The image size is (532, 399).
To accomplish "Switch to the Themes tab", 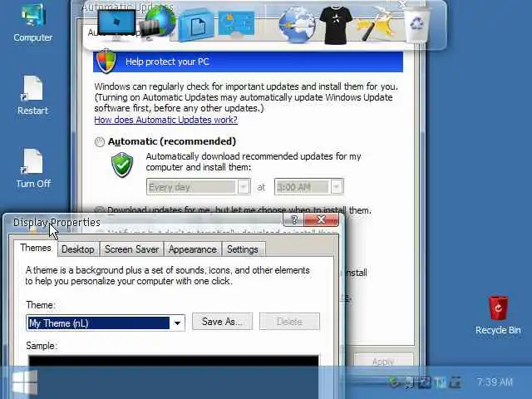I will (36, 248).
